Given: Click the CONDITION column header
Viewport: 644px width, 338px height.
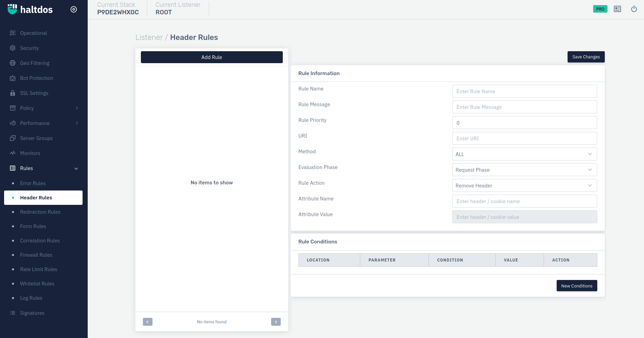Looking at the screenshot, I should (462, 260).
